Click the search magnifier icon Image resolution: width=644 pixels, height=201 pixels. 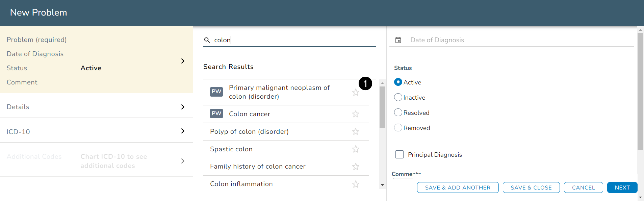tap(207, 40)
